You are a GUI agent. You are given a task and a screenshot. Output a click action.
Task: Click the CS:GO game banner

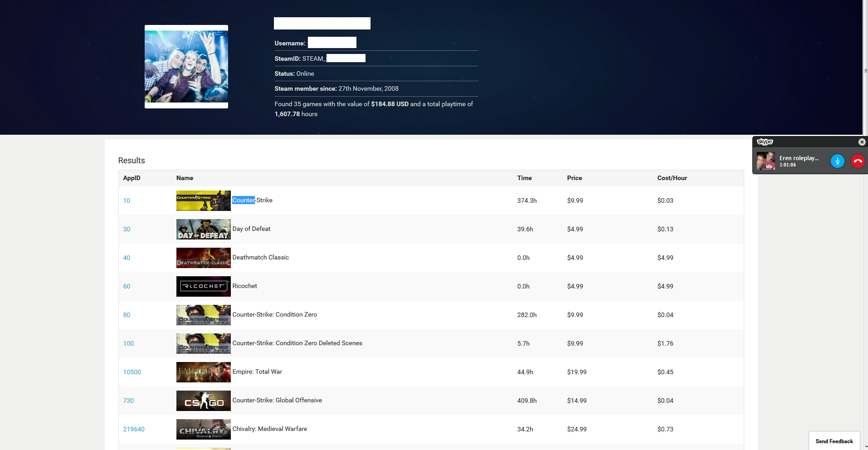coord(204,401)
